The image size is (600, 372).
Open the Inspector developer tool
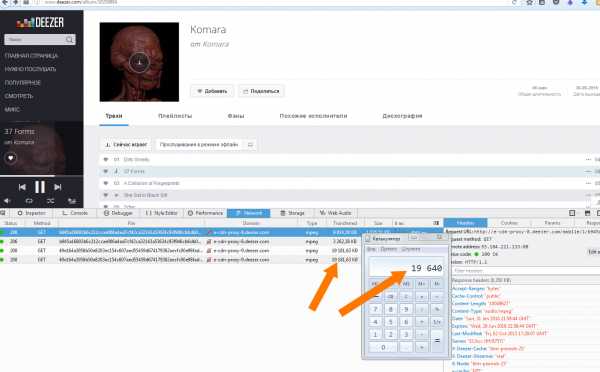click(x=31, y=213)
